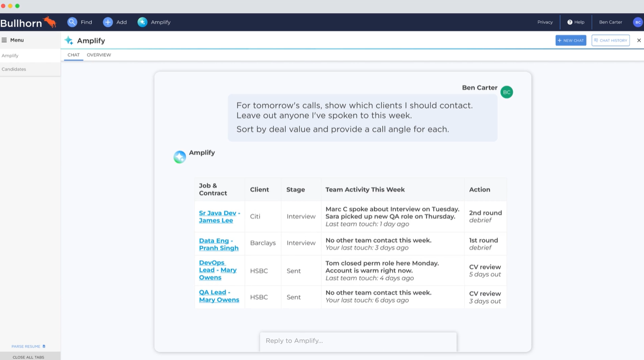Open the Find search icon
The image size is (644, 360).
72,22
